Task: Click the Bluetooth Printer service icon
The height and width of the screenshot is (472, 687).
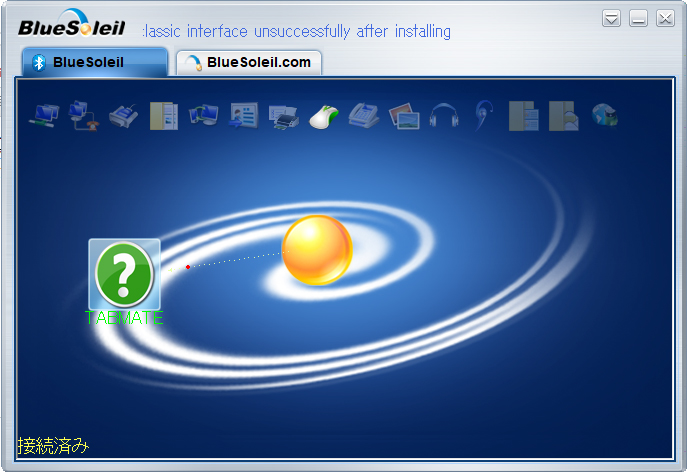Action: click(x=284, y=117)
